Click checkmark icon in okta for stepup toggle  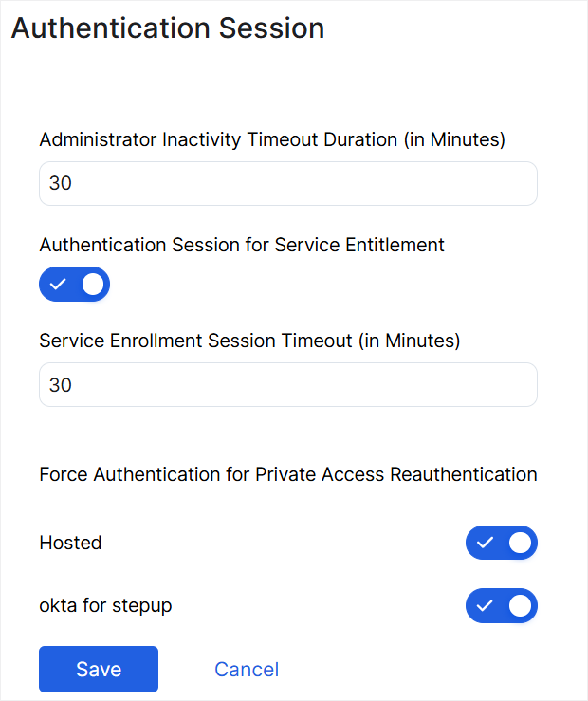[x=486, y=605]
